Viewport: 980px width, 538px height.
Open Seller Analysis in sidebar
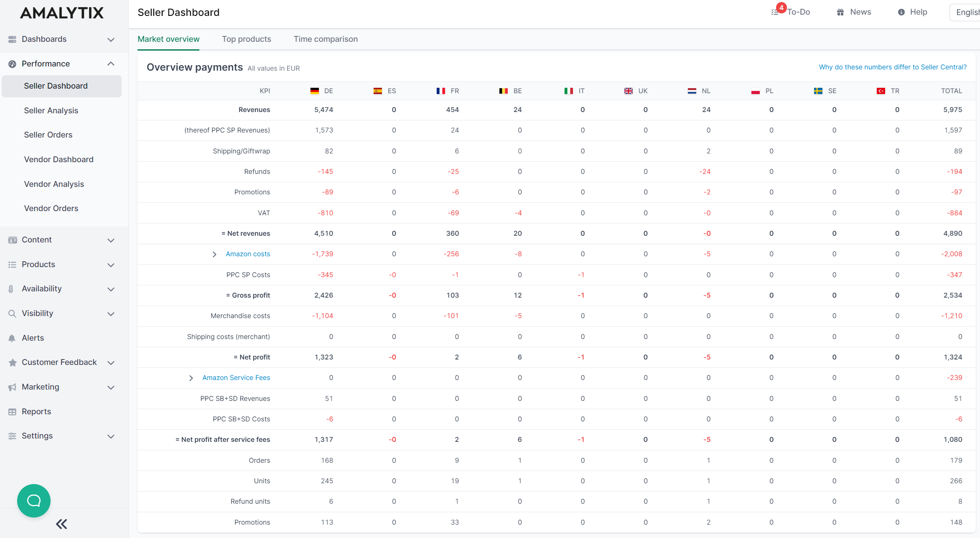click(51, 110)
